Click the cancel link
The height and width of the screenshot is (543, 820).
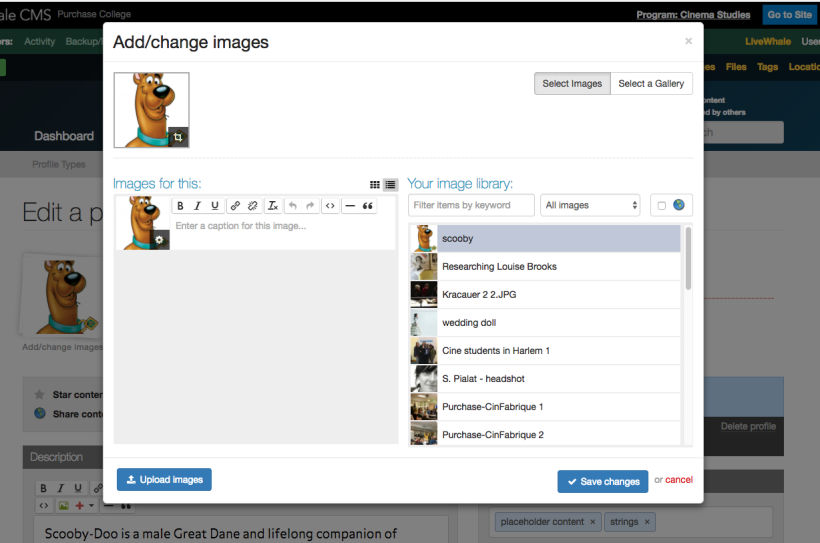[679, 480]
